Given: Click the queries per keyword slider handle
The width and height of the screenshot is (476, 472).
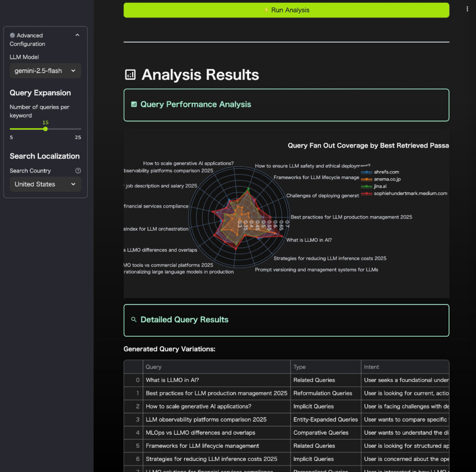Looking at the screenshot, I should click(x=45, y=129).
